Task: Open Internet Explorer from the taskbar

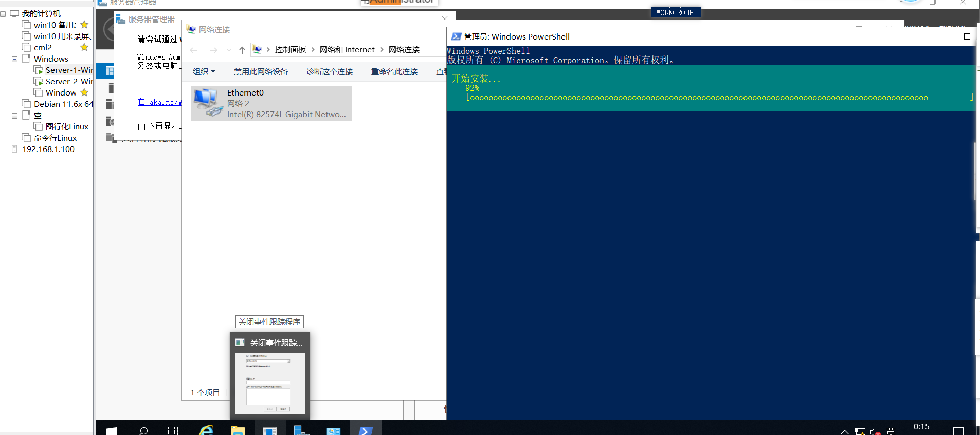Action: (x=206, y=430)
